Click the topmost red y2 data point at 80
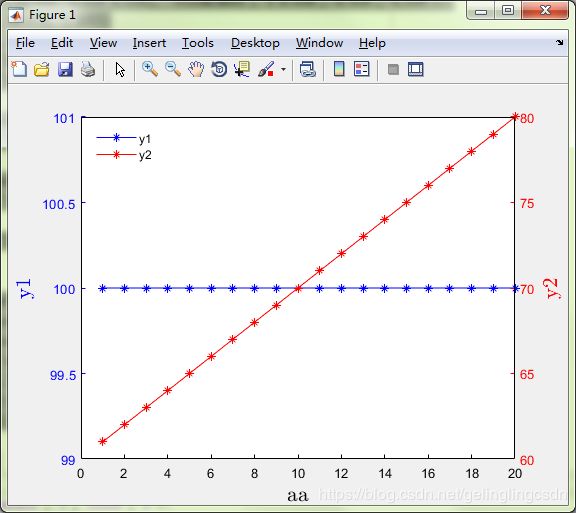Viewport: 576px width, 513px height. 515,117
